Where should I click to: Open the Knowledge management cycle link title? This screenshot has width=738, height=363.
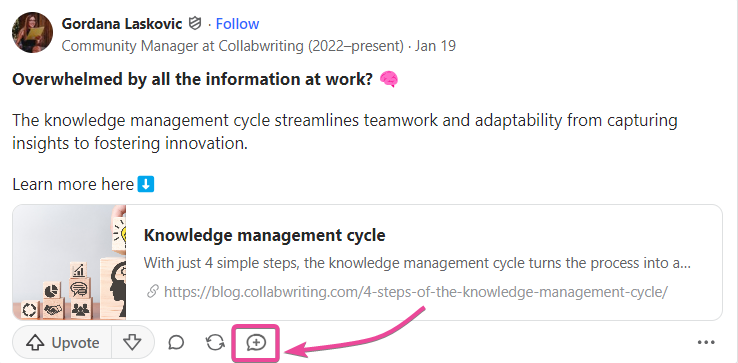(x=265, y=234)
